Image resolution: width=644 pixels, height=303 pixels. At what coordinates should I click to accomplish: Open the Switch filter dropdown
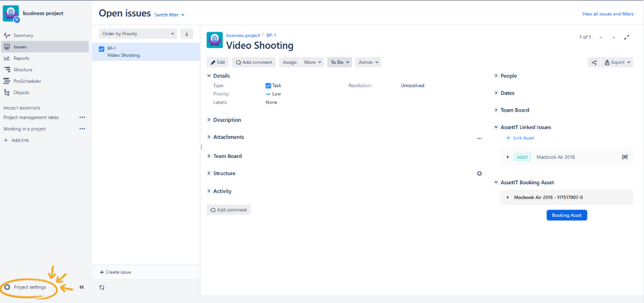point(169,15)
